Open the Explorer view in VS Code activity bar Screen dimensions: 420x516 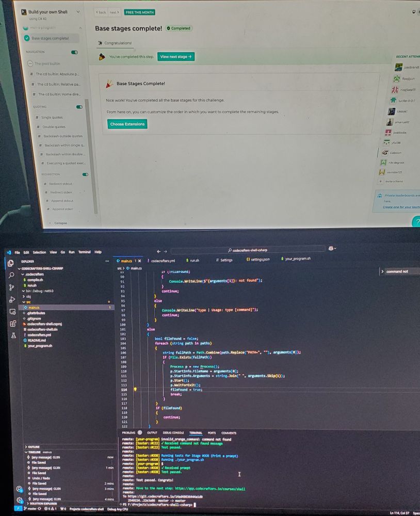click(x=10, y=263)
